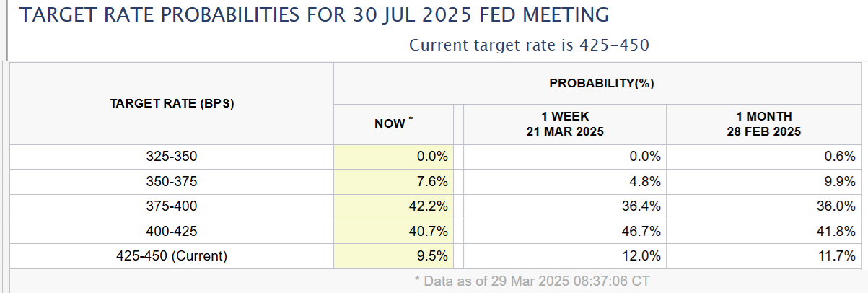The image size is (868, 293).
Task: Select the 42.2% NOW probability cell
Action: tap(431, 206)
